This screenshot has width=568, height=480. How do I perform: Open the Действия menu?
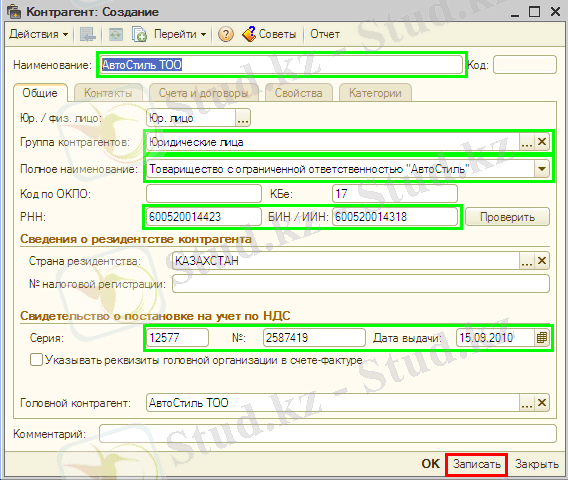click(39, 34)
